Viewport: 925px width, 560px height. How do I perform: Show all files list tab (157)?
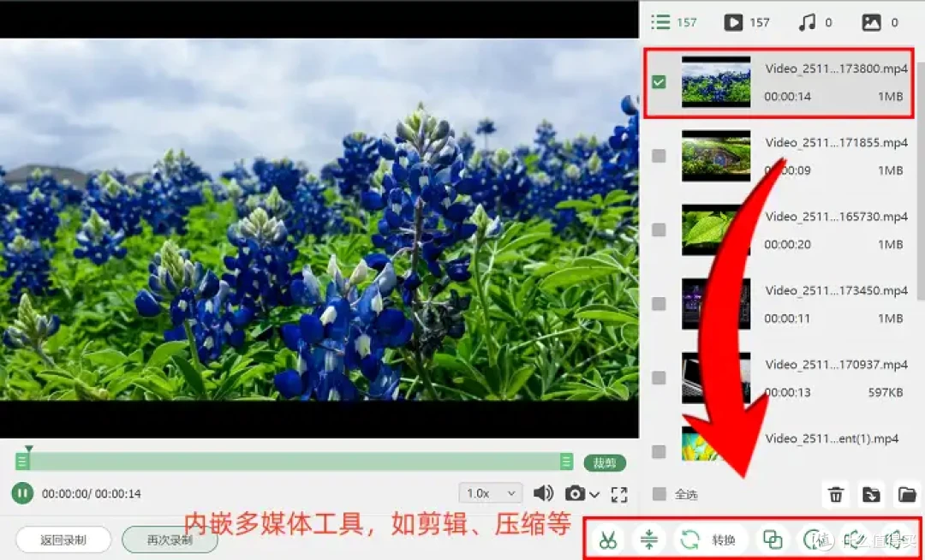click(674, 22)
